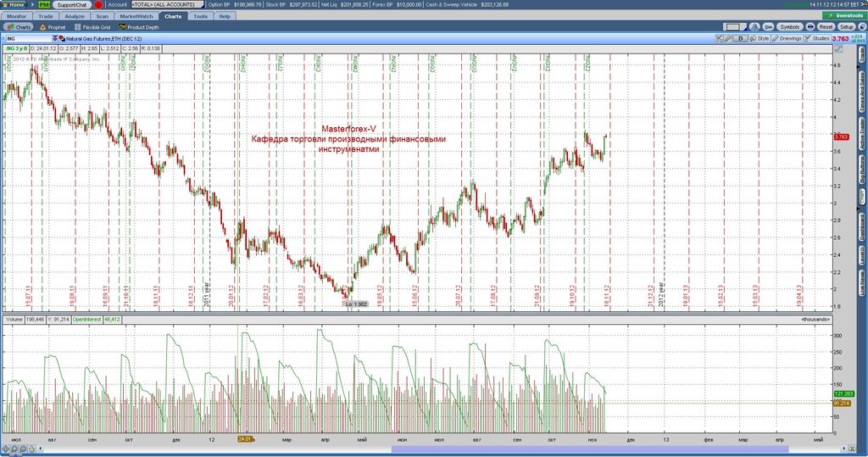868x457 pixels.
Task: Click the detach chart window icon
Action: click(x=861, y=26)
